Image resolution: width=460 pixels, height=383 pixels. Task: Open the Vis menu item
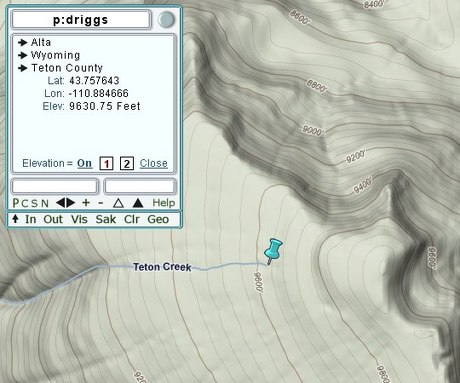[79, 219]
